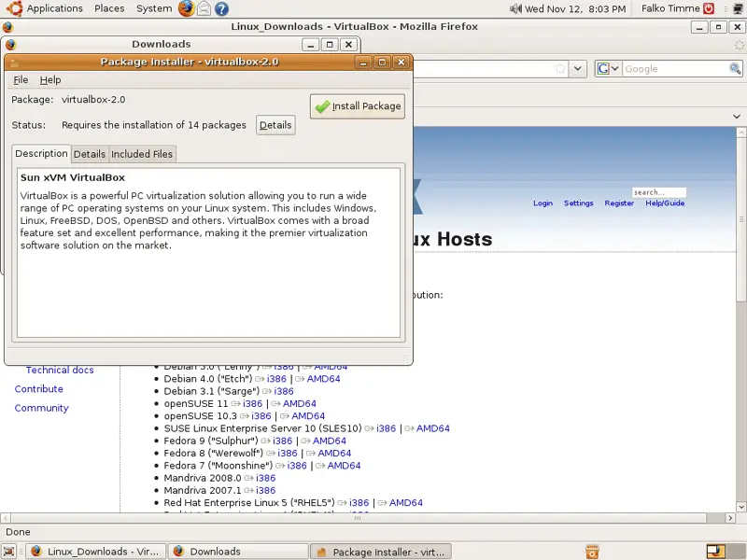Open the Falko Timme user switcher
The height and width of the screenshot is (560, 747).
click(x=670, y=8)
